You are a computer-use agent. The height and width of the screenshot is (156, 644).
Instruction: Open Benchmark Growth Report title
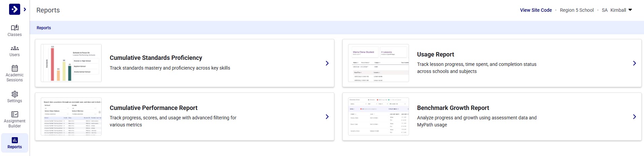click(453, 108)
